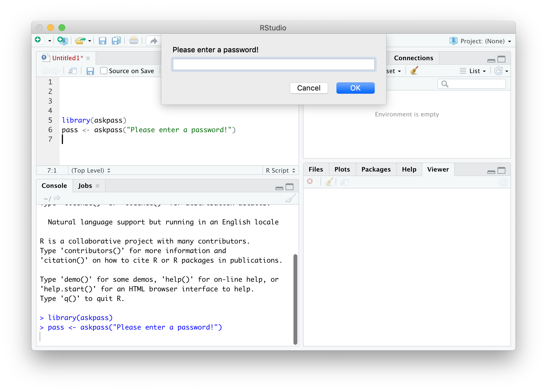This screenshot has height=392, width=547.
Task: Close the Jobs tab
Action: 98,186
